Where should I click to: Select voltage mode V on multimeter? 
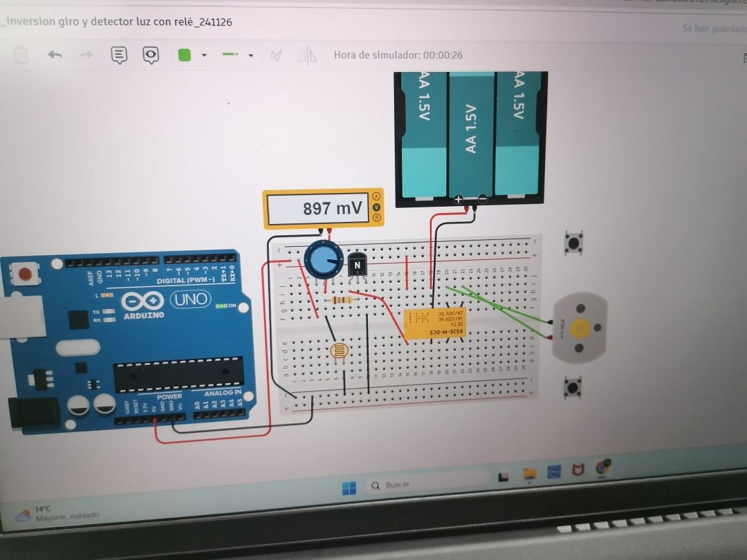pos(376,207)
